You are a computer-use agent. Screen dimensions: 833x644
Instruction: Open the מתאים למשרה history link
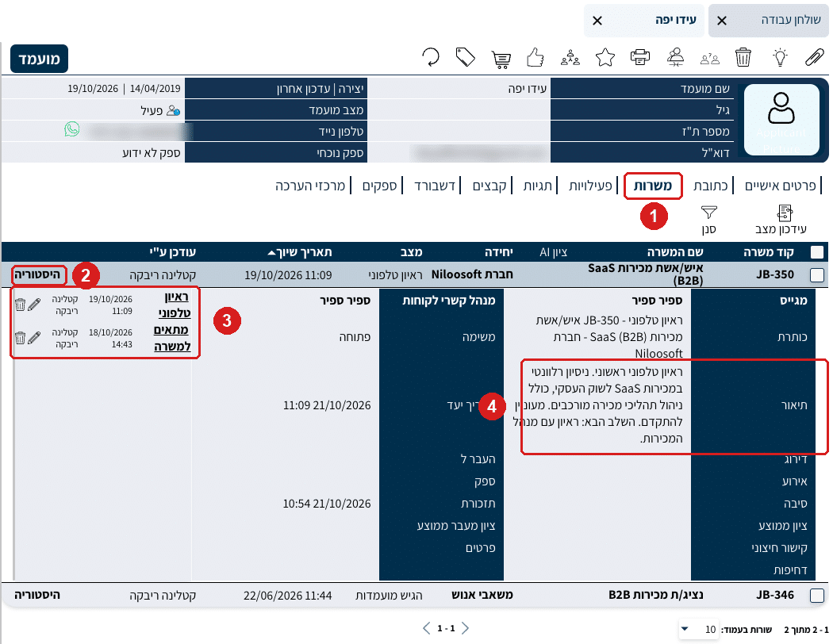click(x=172, y=338)
